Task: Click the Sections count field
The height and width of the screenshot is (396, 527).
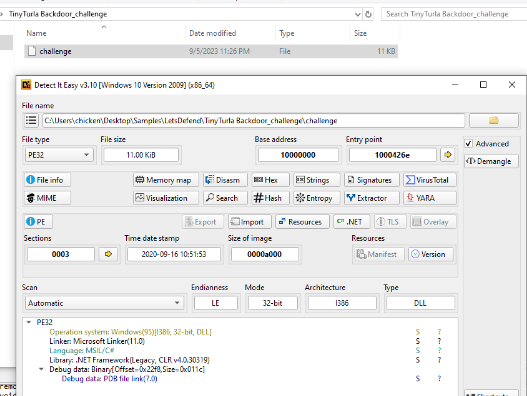Action: pyautogui.click(x=60, y=254)
